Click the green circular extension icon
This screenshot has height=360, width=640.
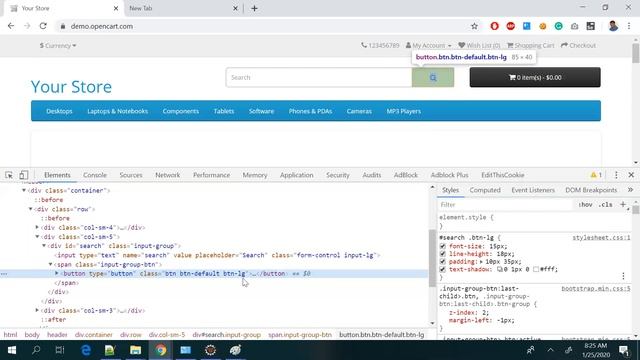tap(558, 26)
